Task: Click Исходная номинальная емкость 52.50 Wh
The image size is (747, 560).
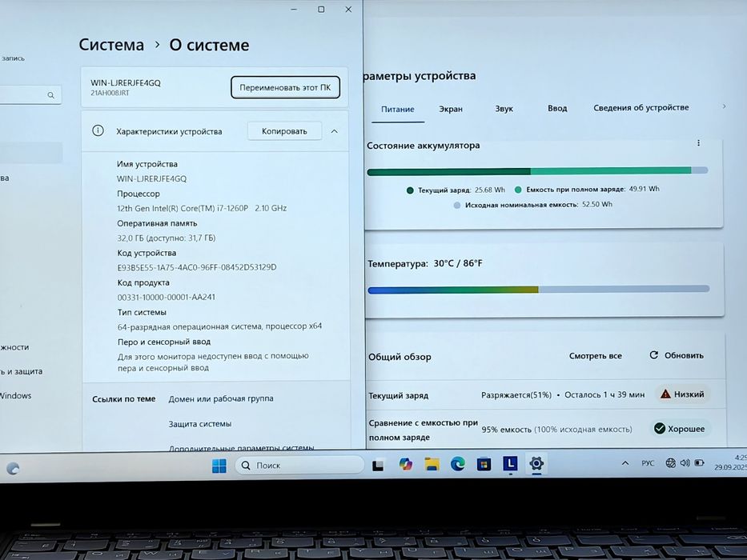Action: pyautogui.click(x=533, y=205)
